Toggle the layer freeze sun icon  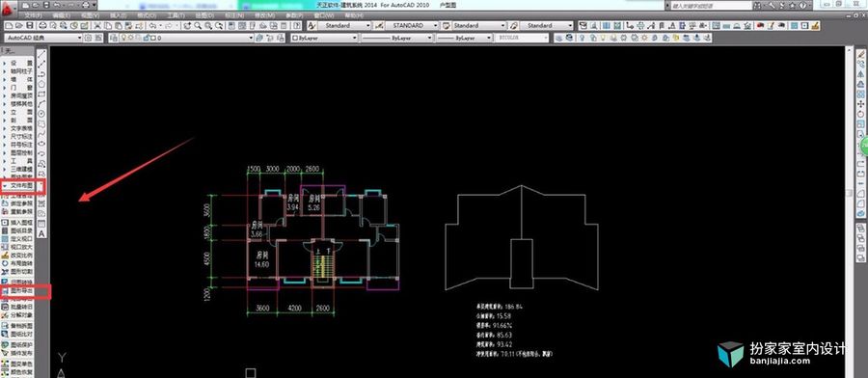point(131,38)
